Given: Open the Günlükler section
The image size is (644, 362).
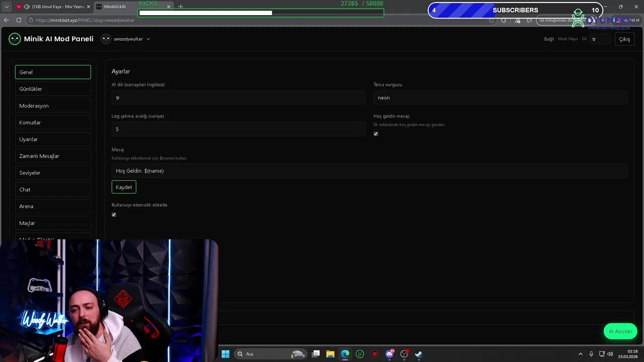Looking at the screenshot, I should click(x=53, y=89).
